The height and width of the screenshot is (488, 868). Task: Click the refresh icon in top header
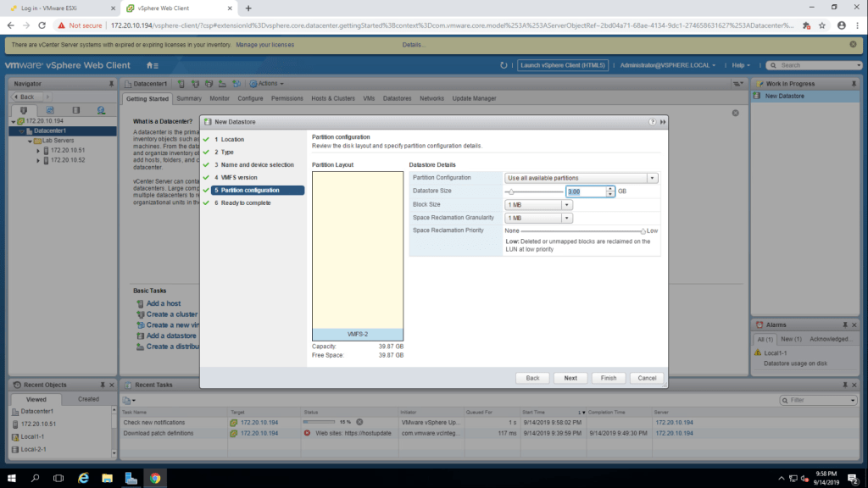click(x=505, y=65)
